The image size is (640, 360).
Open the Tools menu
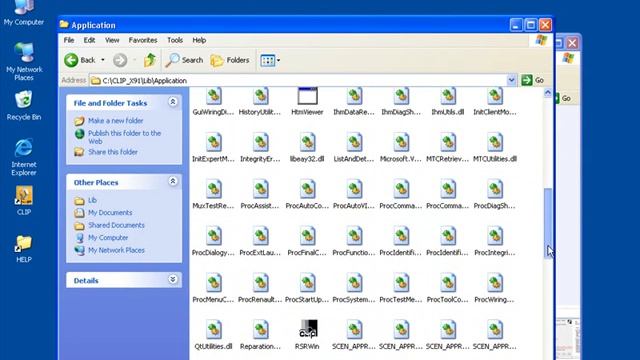(175, 40)
